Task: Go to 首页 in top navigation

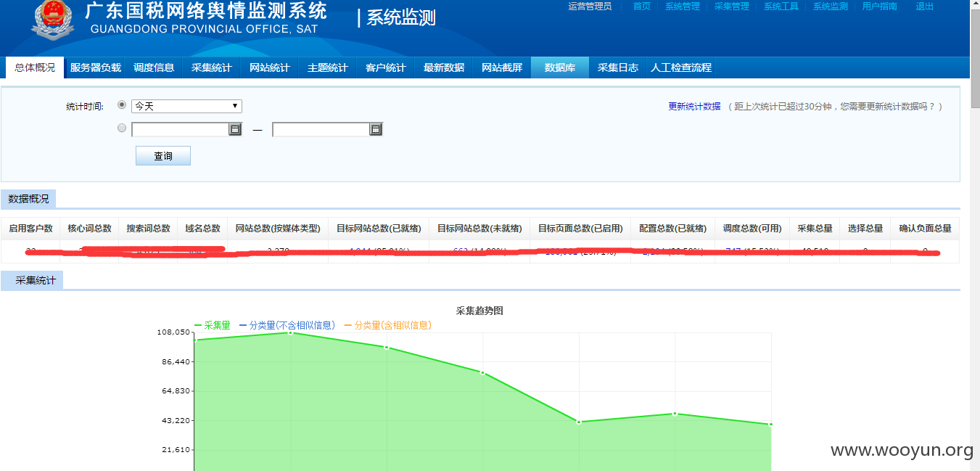Action: tap(642, 7)
